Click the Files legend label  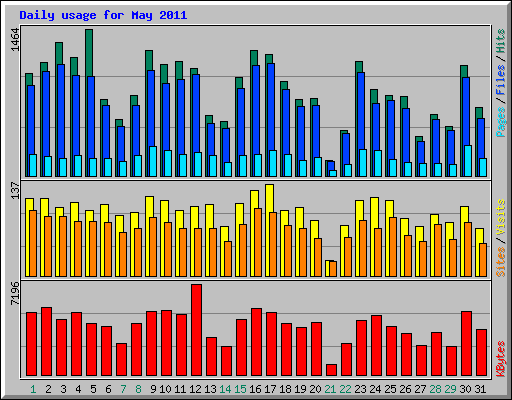point(501,80)
